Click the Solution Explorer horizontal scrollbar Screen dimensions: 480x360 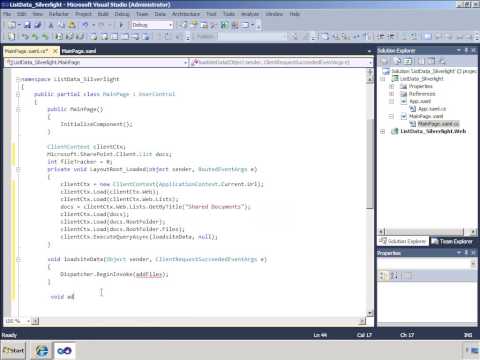click(x=424, y=232)
